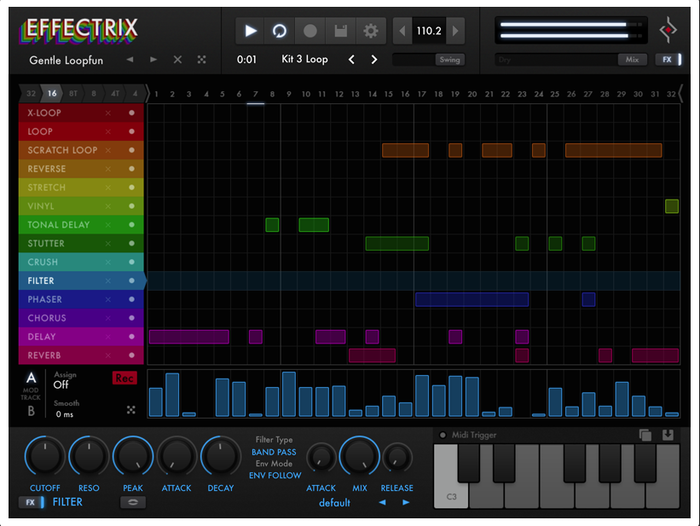Click the Sugar Bytes logo icon

(668, 30)
